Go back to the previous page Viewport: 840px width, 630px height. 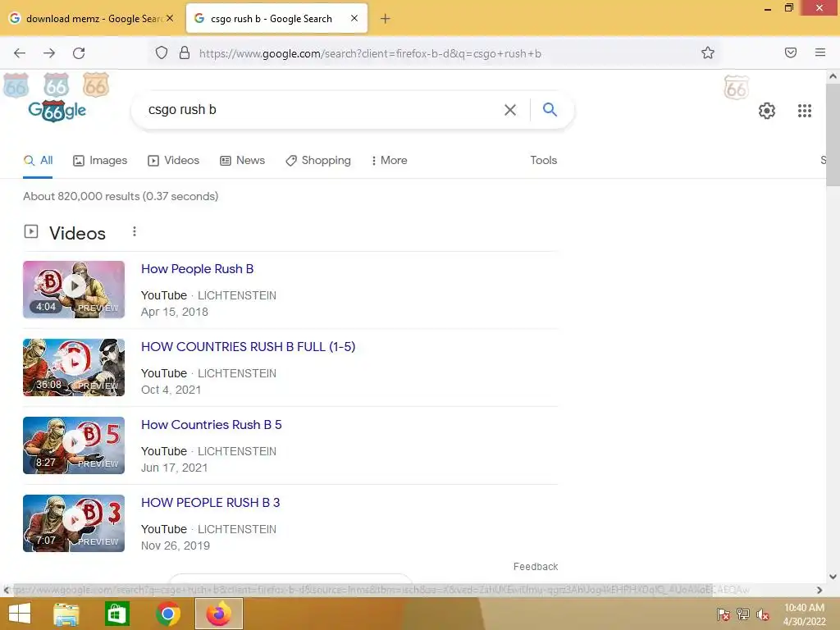tap(20, 53)
